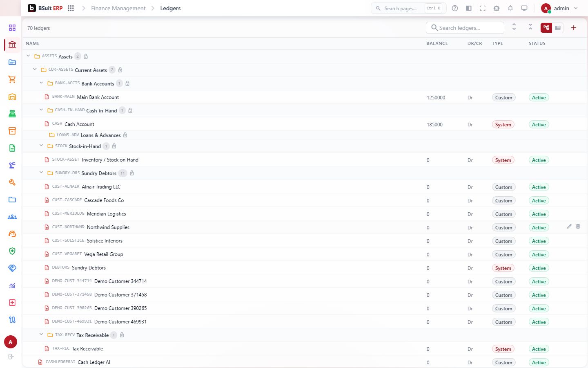
Task: Click the balance 1250000 value
Action: (436, 98)
